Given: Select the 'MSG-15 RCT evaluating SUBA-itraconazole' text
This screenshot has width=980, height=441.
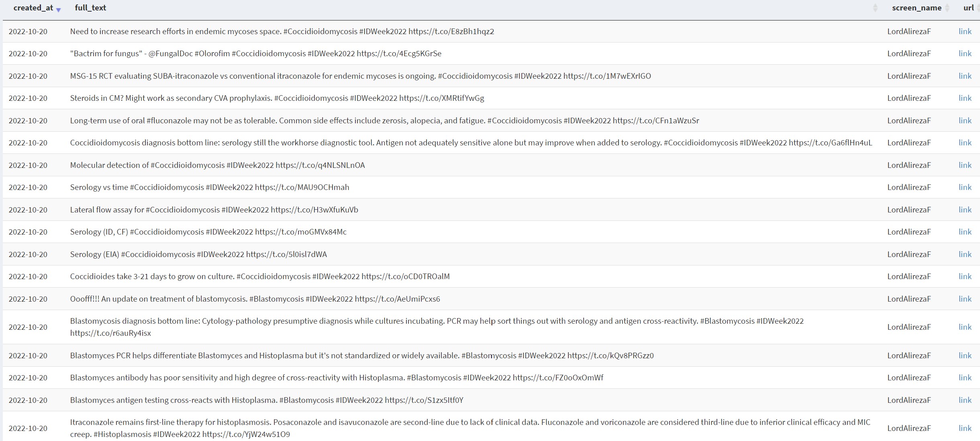Looking at the screenshot, I should click(360, 76).
